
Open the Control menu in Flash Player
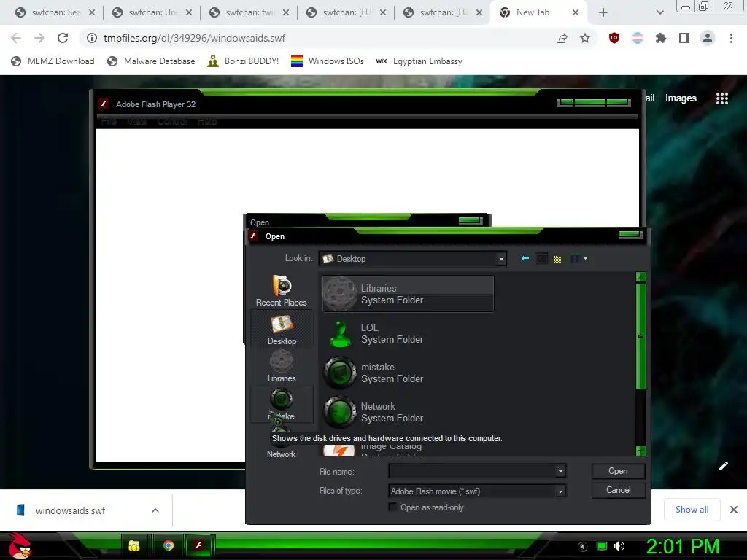tap(172, 122)
